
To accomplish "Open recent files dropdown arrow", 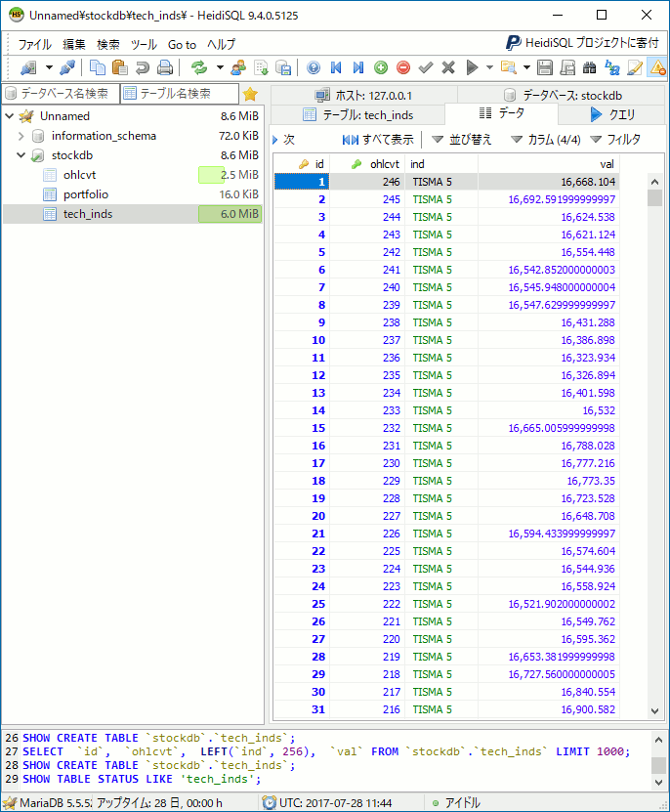I will pyautogui.click(x=527, y=67).
